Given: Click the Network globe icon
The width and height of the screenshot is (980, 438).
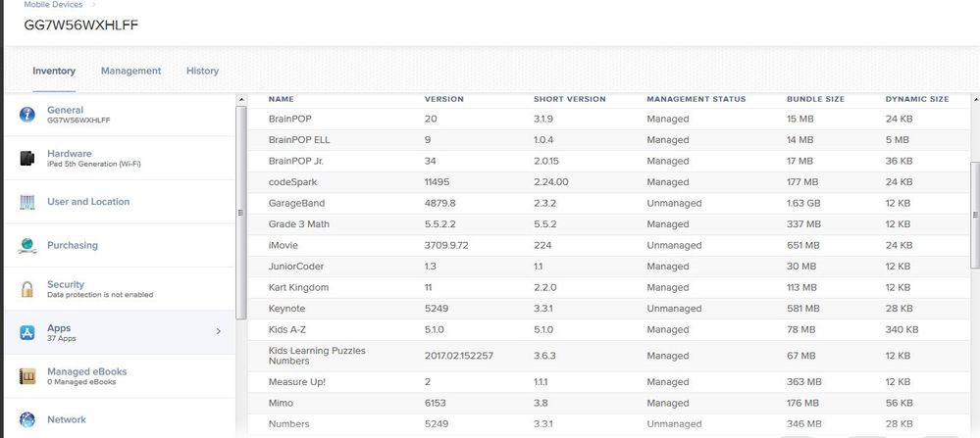Looking at the screenshot, I should tap(26, 419).
